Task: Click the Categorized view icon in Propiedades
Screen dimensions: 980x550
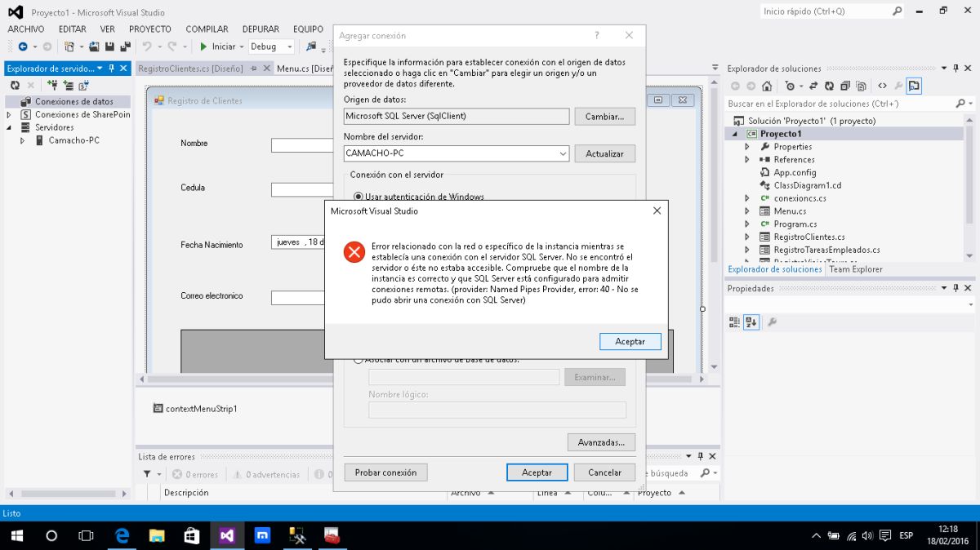Action: point(734,322)
